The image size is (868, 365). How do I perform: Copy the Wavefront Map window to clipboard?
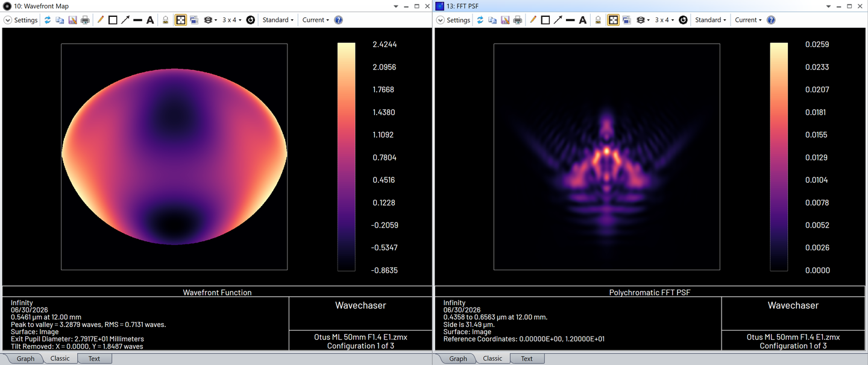click(60, 20)
